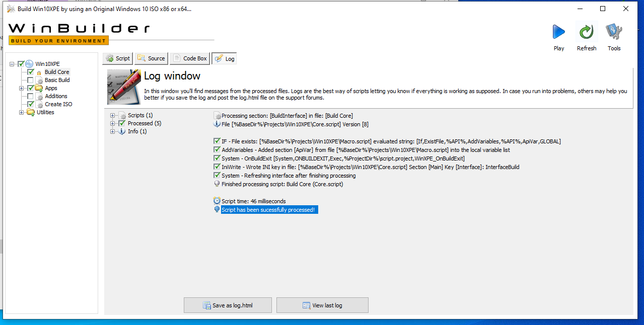Expand the Utilities tree node
This screenshot has height=325, width=644.
click(x=22, y=112)
